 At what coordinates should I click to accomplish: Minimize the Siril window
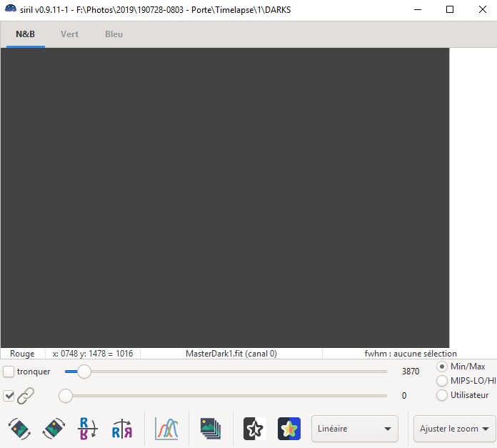(x=418, y=9)
